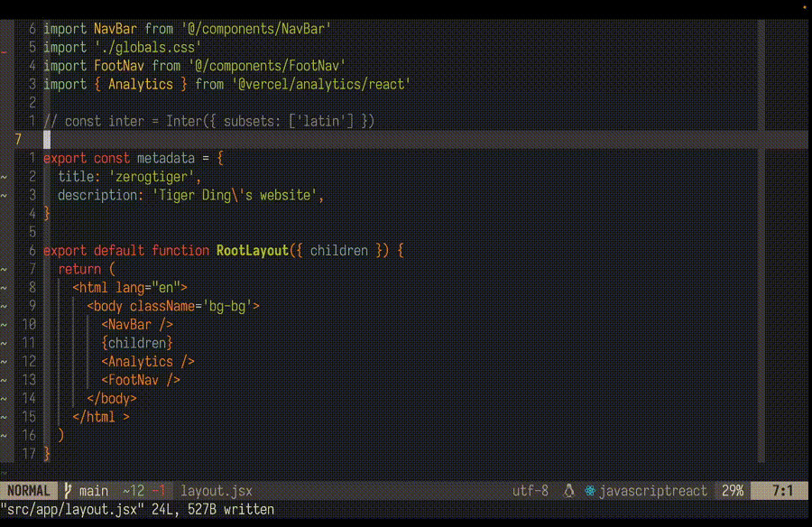Screen dimensions: 812x527
Task: Click 'metadata' in export const line
Action: [x=166, y=158]
